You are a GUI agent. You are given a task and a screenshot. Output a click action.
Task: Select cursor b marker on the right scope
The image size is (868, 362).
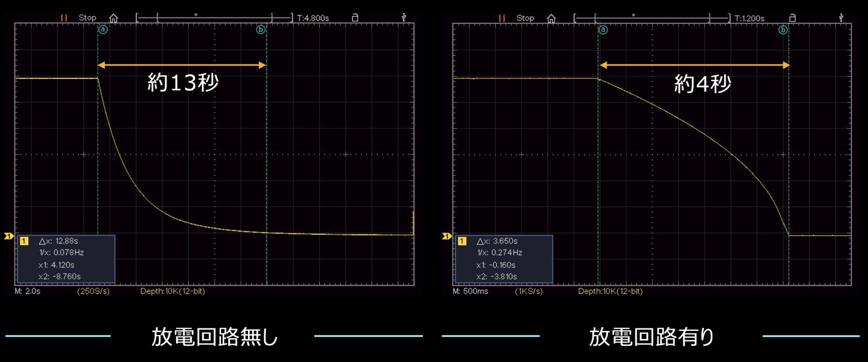(783, 29)
